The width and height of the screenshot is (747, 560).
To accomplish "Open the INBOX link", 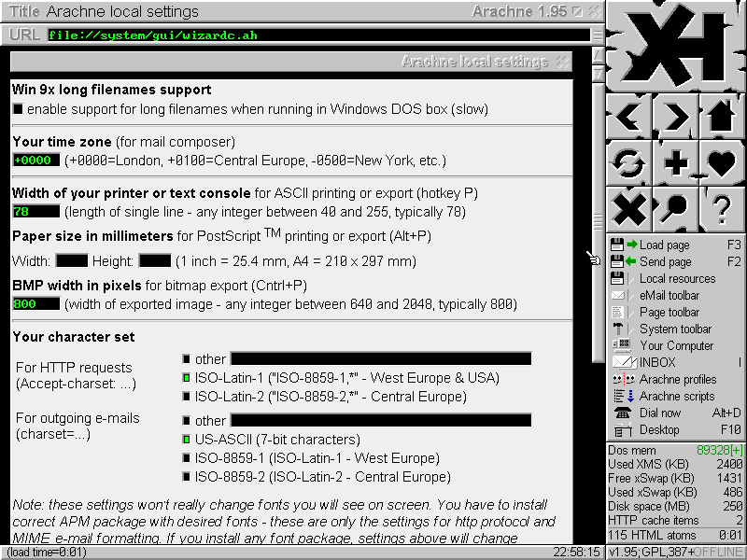I will [657, 362].
